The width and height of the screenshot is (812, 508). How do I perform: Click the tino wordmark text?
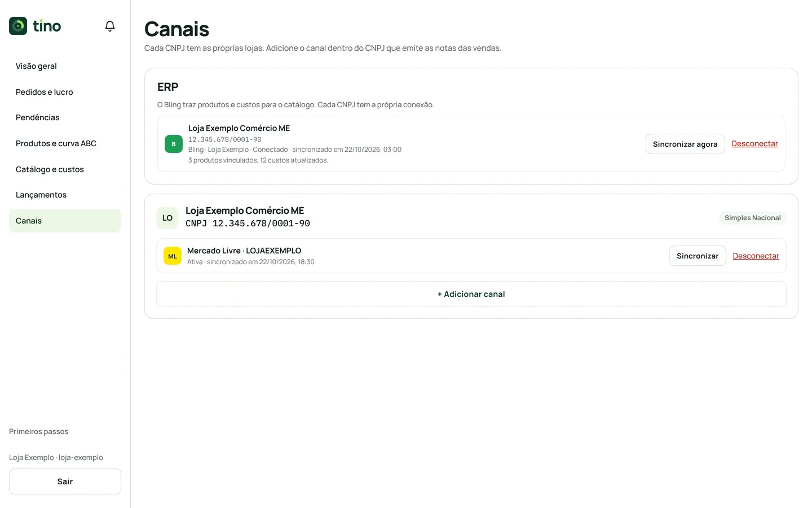[47, 26]
